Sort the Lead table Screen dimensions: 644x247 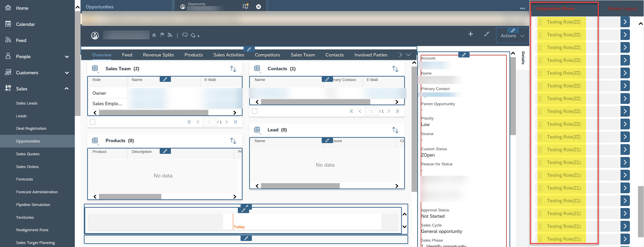click(x=395, y=130)
